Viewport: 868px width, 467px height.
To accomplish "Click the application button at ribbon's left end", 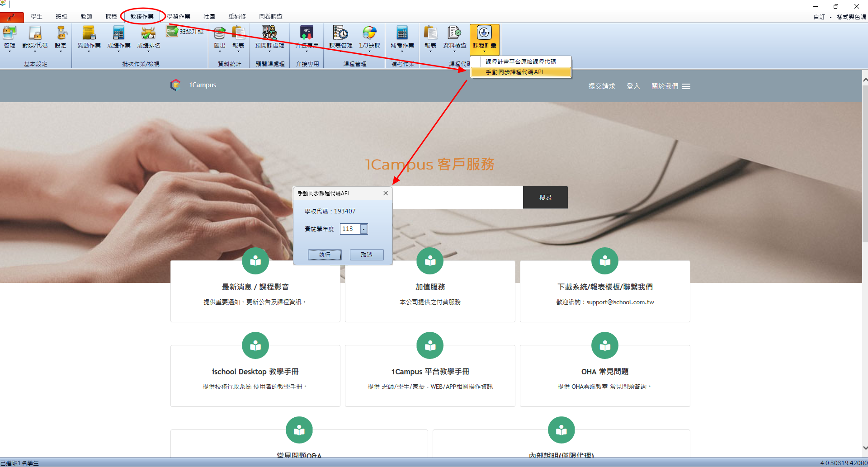I will [x=12, y=17].
